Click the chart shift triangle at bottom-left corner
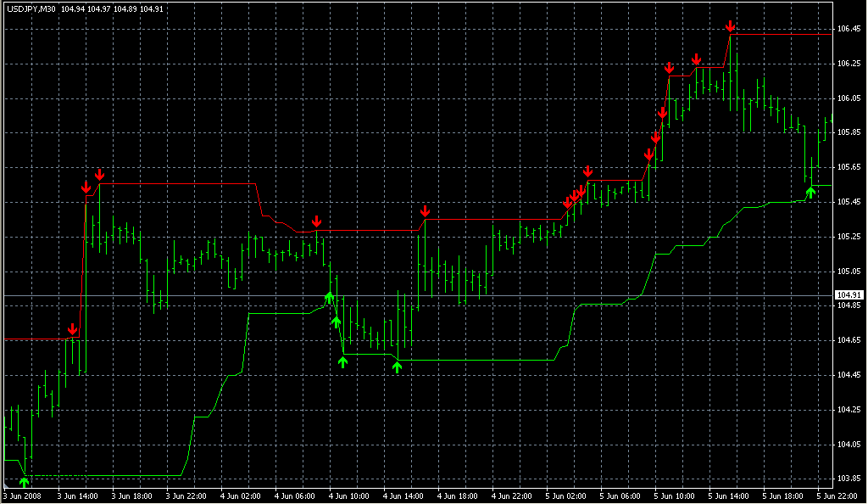This screenshot has width=868, height=504. tap(6, 485)
